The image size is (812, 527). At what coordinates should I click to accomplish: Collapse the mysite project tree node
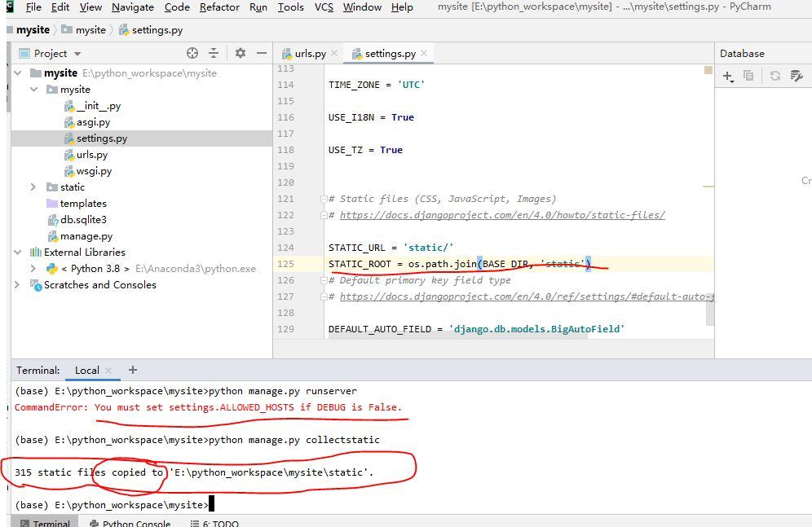pyautogui.click(x=18, y=72)
